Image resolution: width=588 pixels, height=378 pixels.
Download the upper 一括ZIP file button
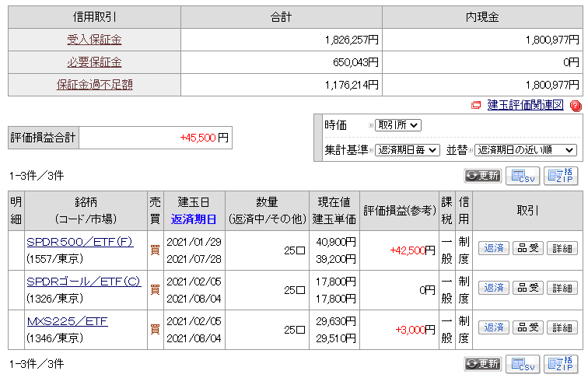coord(561,176)
